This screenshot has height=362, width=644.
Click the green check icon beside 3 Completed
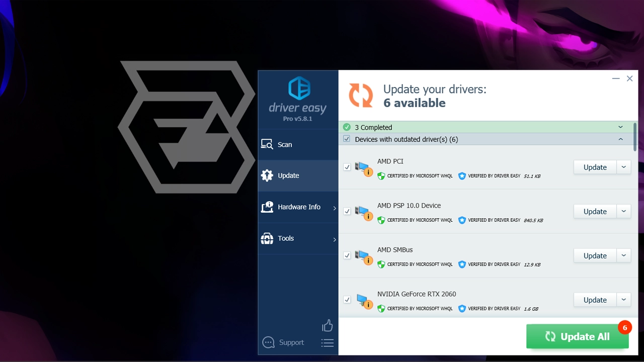click(347, 127)
